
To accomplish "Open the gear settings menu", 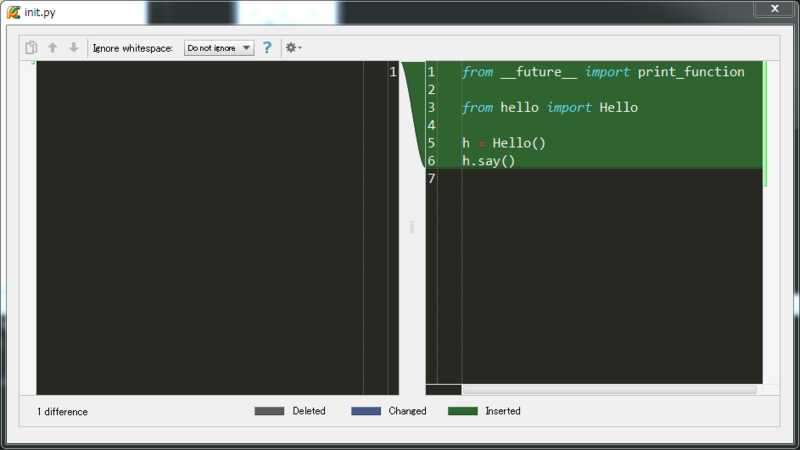I will 293,47.
